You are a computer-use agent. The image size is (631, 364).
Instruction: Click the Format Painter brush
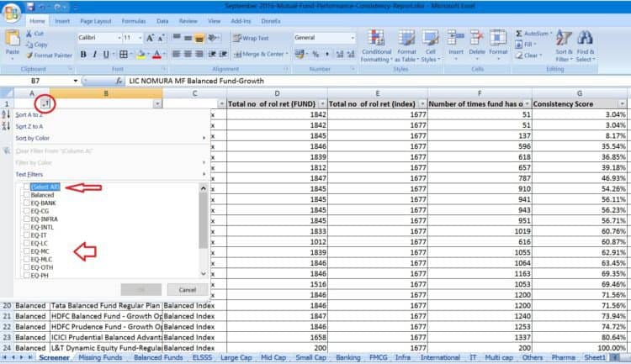coord(29,55)
